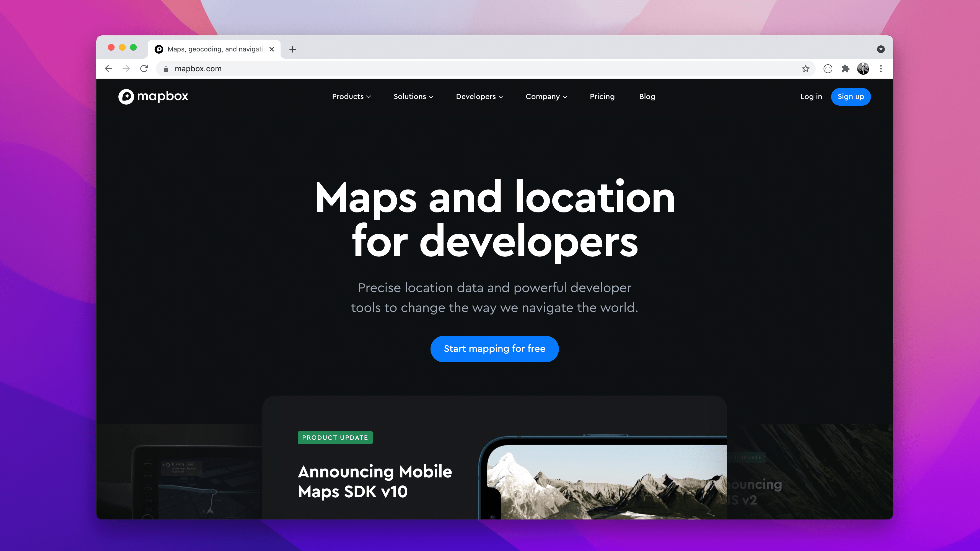Go back using browser back arrow

pyautogui.click(x=108, y=69)
